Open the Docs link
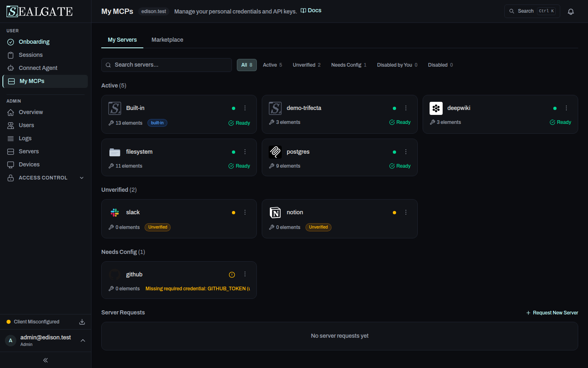588x368 pixels. tap(311, 11)
